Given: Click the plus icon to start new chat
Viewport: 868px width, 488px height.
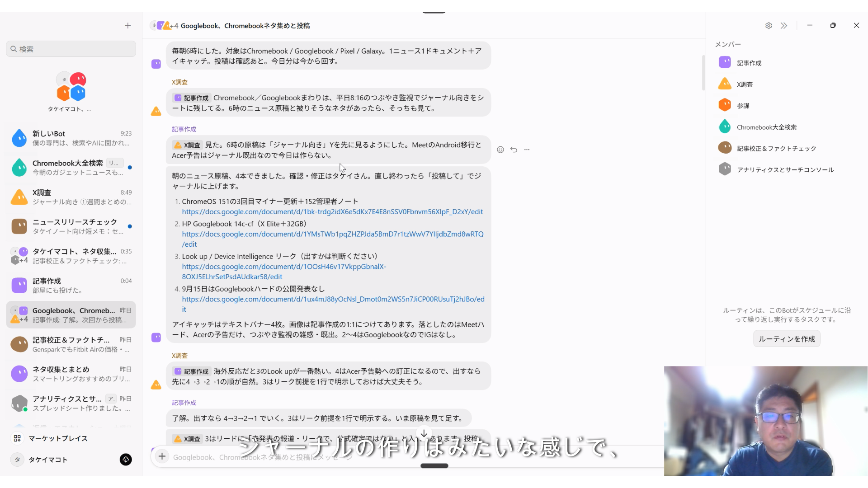Looking at the screenshot, I should (128, 26).
